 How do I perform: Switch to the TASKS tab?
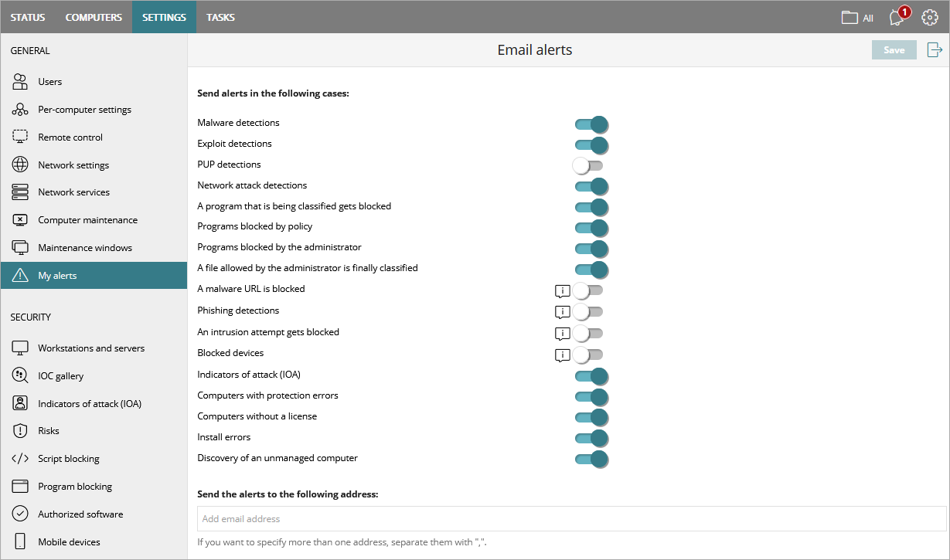click(220, 16)
